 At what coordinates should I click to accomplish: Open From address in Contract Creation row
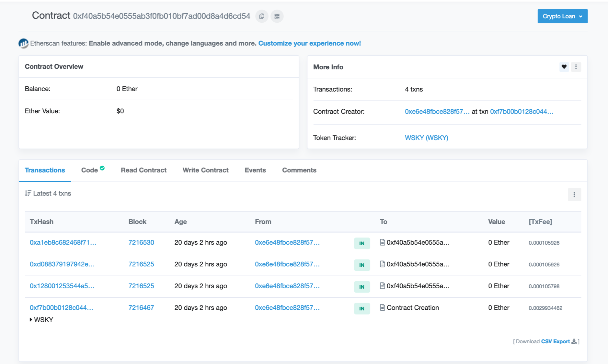(x=287, y=307)
